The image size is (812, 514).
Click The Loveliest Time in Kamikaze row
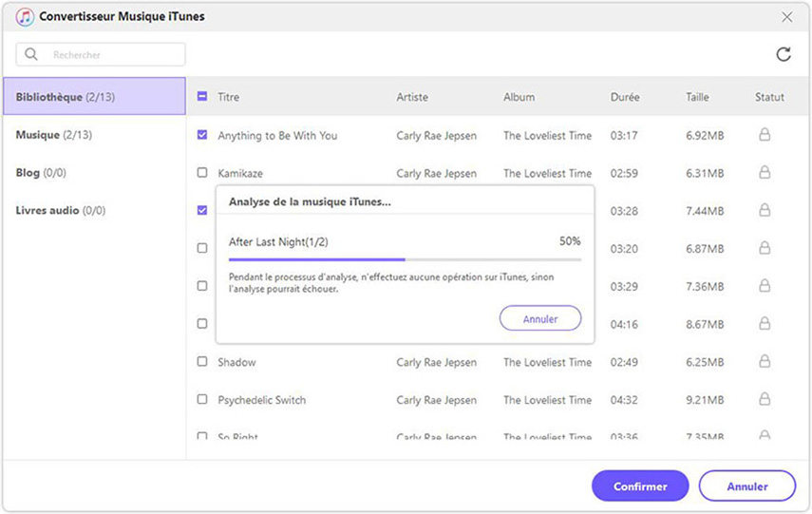pyautogui.click(x=547, y=173)
